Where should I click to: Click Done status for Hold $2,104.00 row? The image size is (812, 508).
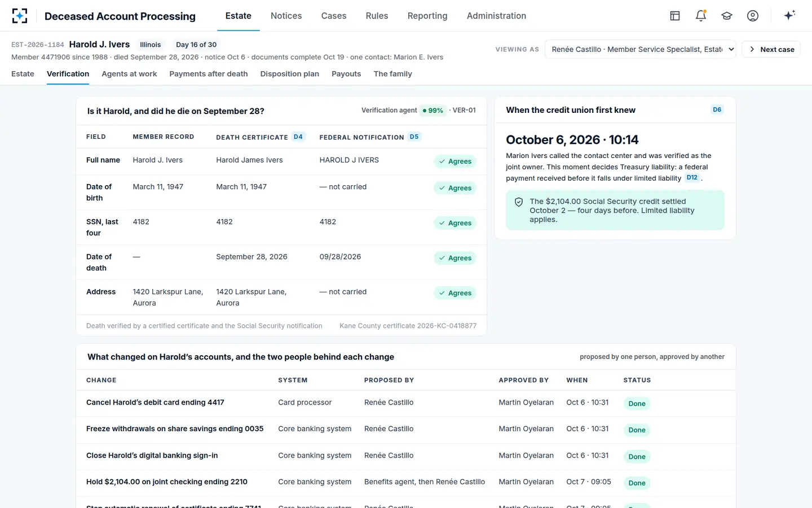click(x=637, y=483)
